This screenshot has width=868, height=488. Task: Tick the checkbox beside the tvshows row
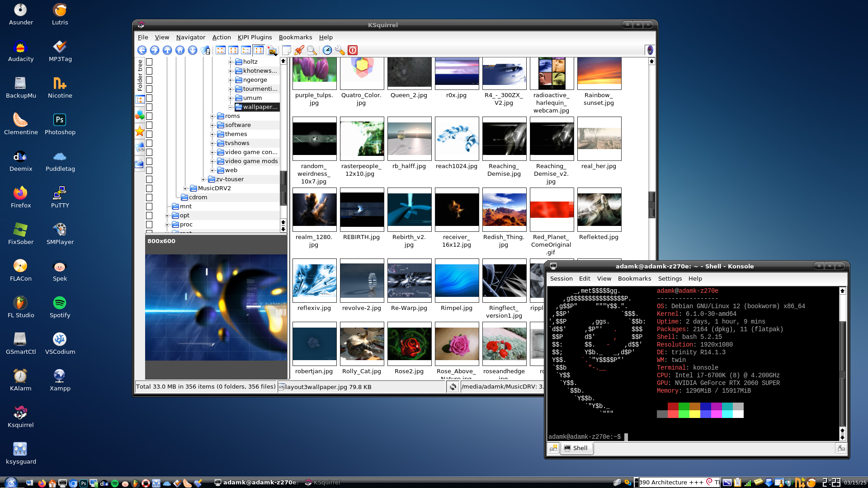(149, 143)
